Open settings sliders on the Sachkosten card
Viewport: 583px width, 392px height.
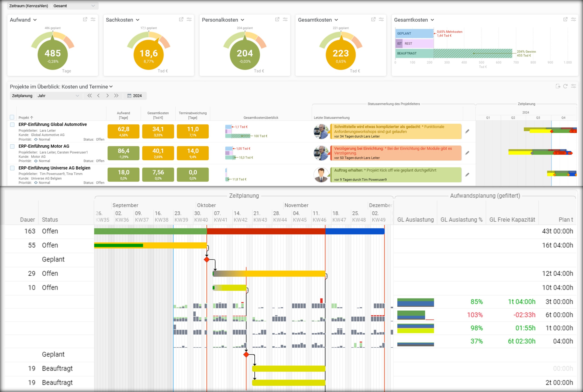click(189, 19)
